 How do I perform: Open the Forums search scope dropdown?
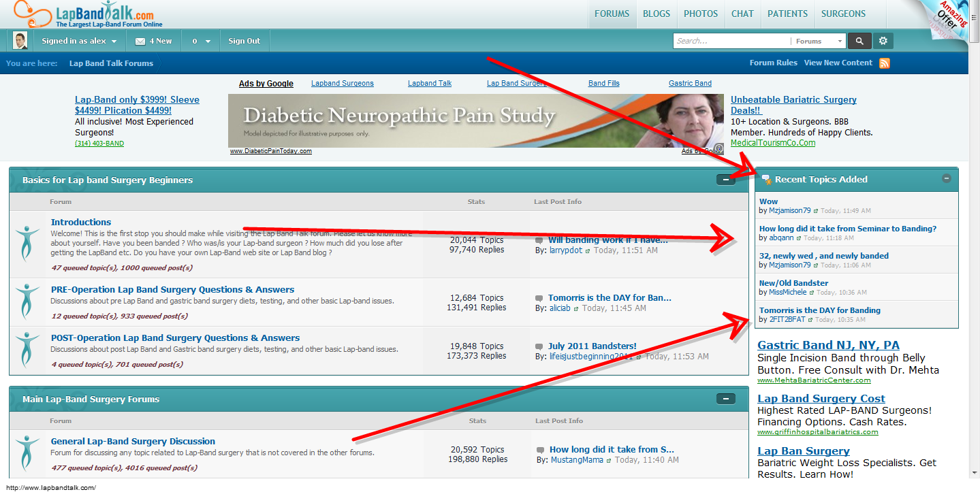coord(819,41)
